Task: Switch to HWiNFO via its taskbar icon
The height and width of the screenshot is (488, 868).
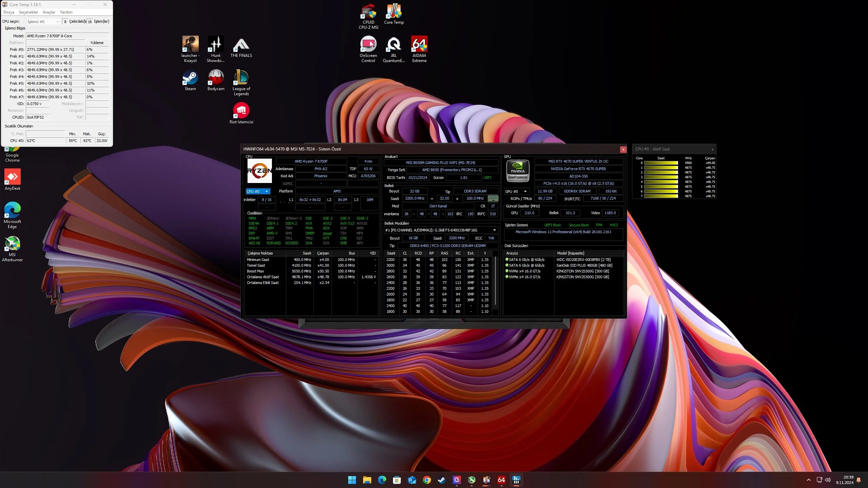Action: 516,480
